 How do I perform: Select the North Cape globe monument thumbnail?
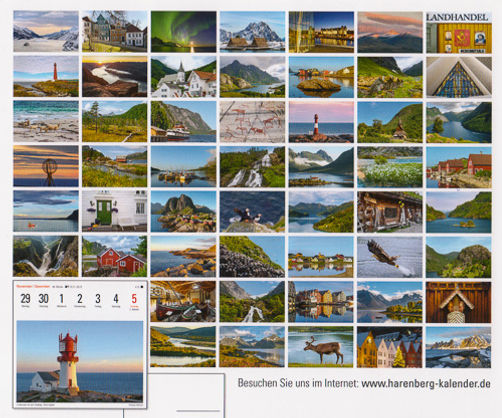[46, 166]
